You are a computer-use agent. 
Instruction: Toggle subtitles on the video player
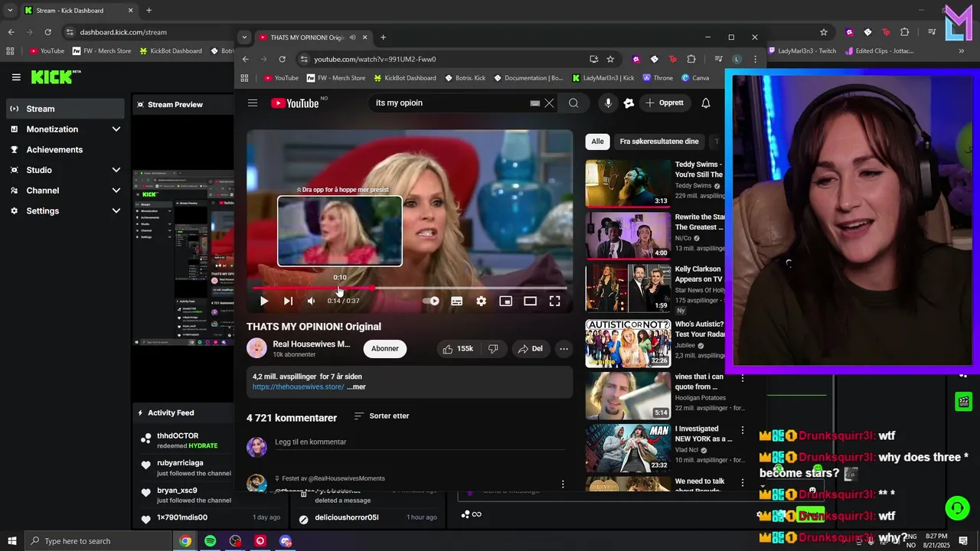point(456,301)
